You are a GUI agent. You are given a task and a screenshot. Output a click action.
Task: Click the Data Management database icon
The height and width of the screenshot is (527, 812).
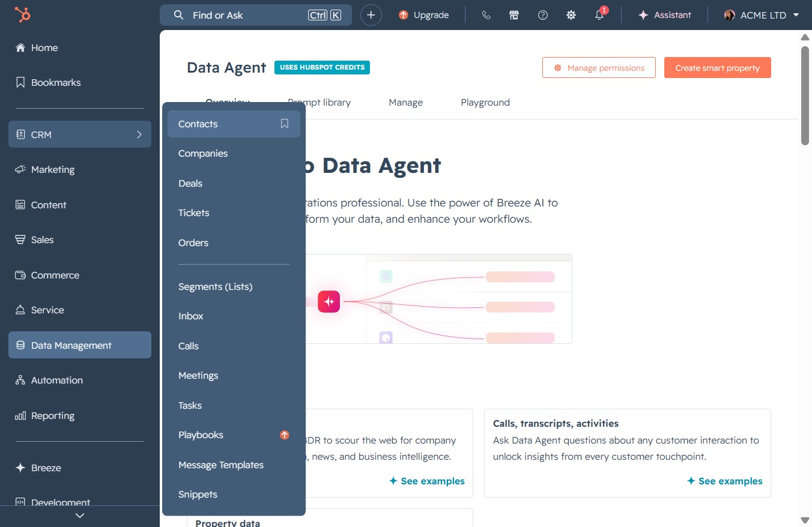click(20, 345)
